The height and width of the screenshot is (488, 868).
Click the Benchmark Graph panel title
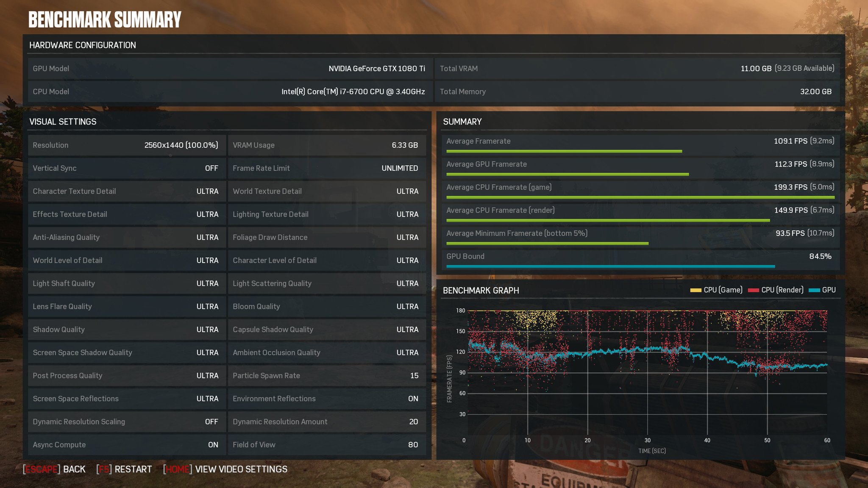point(481,291)
